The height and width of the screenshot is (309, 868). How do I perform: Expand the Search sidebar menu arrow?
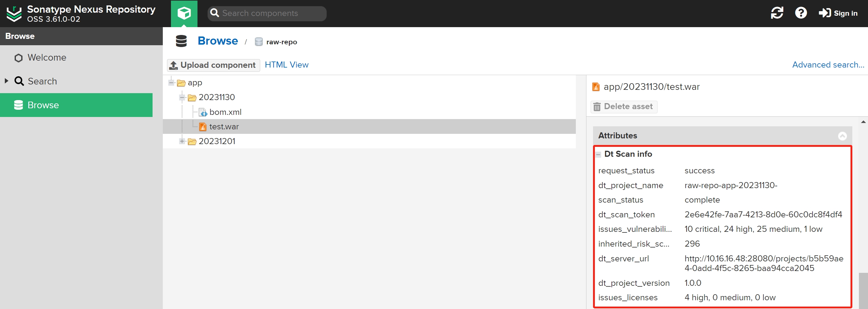6,81
